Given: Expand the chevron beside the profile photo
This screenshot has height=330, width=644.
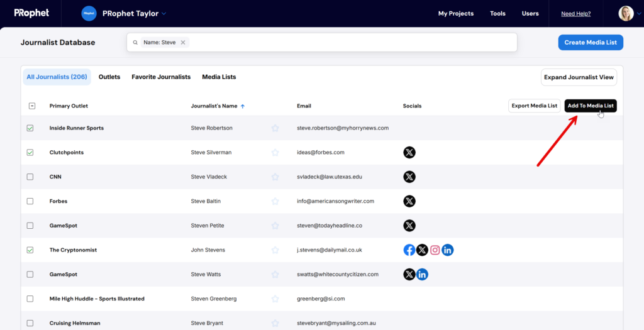Looking at the screenshot, I should [638, 14].
